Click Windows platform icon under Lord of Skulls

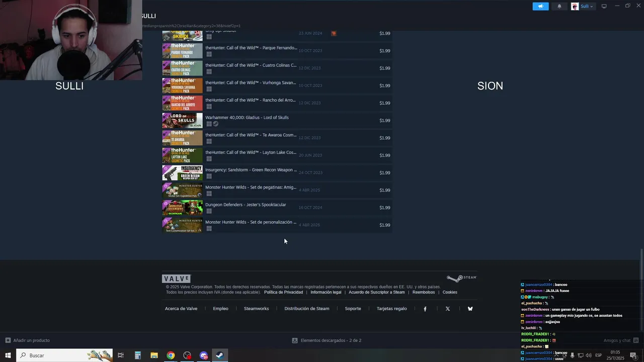tap(209, 124)
